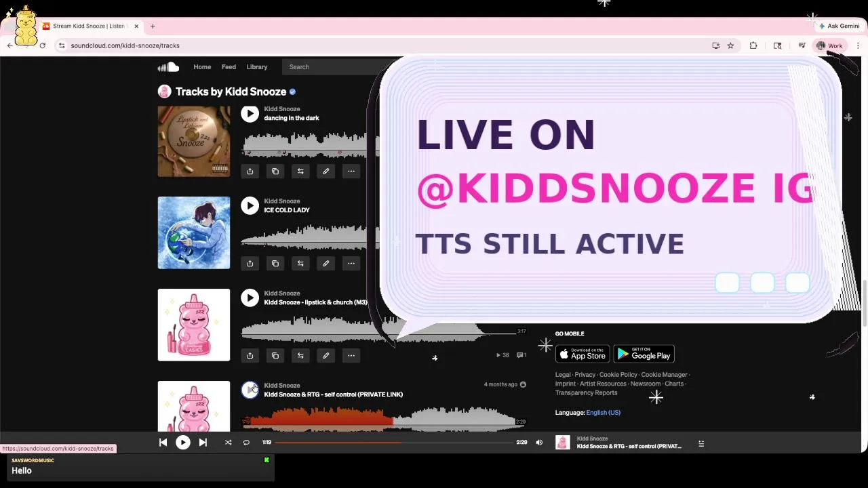The height and width of the screenshot is (488, 868).
Task: View site information icon in the address bar
Action: [62, 45]
